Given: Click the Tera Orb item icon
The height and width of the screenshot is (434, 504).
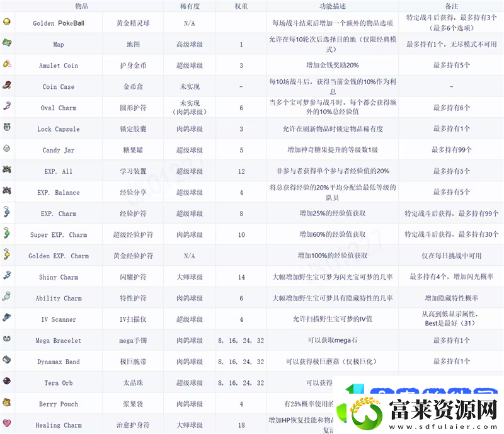Looking at the screenshot, I should (7, 381).
